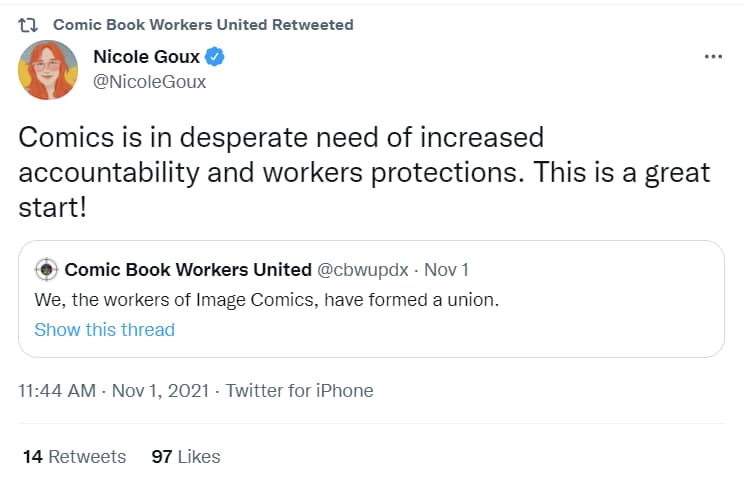Open quoted Comic Book Workers United name
The image size is (744, 488).
[188, 270]
